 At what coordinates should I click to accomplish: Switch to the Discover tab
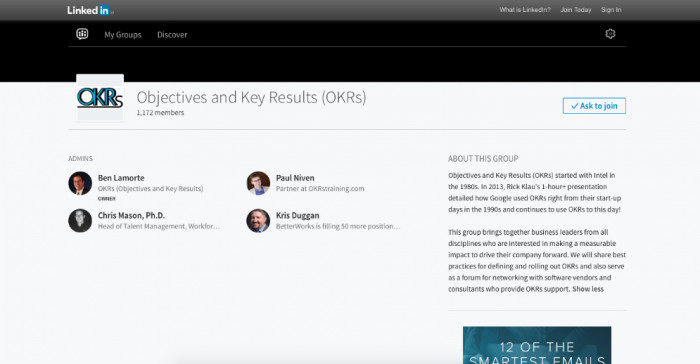[172, 35]
